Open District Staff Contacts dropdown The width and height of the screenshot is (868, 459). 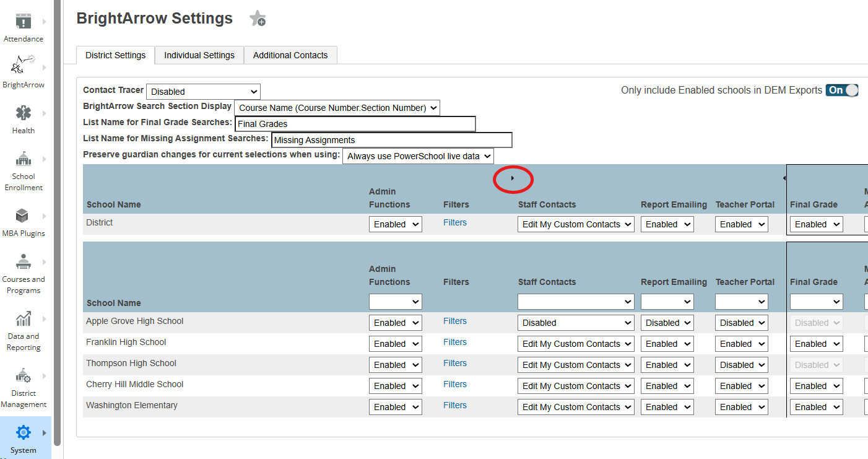click(x=576, y=224)
